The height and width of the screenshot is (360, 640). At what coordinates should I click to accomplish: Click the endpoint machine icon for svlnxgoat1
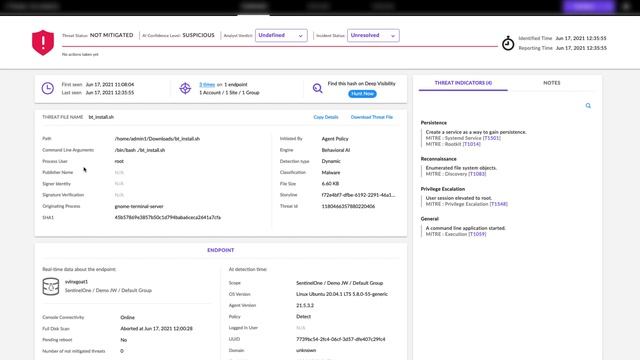[51, 286]
